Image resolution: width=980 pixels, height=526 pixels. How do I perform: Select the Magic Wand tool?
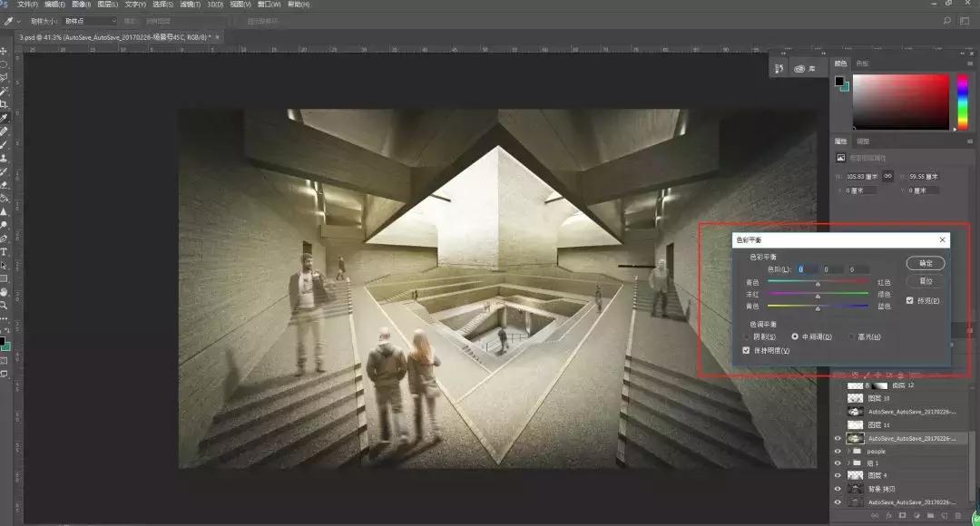4,92
